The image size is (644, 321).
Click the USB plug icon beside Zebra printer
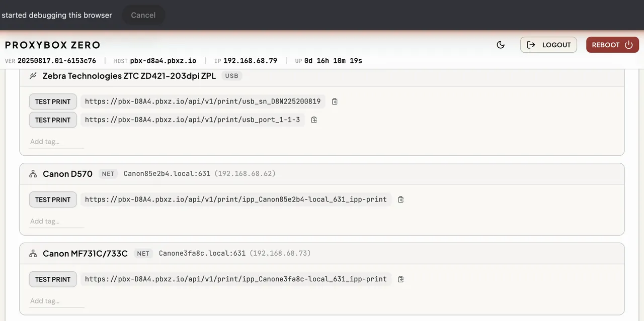pyautogui.click(x=33, y=76)
